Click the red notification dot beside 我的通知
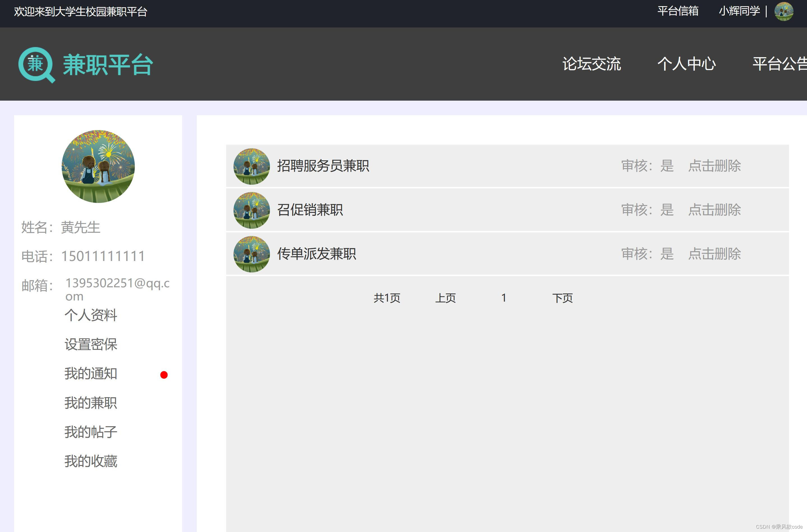The width and height of the screenshot is (807, 532). tap(164, 375)
